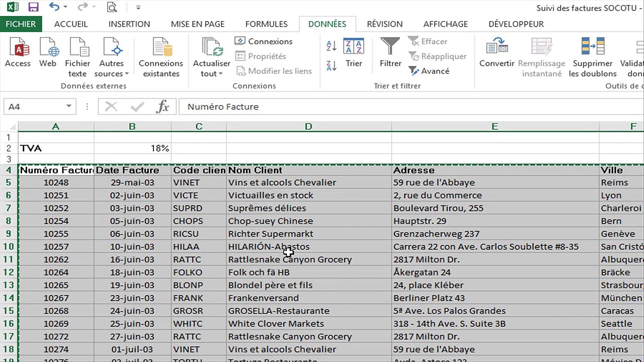Screen dimensions: 644x362
Task: Open the Trier sort dialog
Action: [x=354, y=52]
